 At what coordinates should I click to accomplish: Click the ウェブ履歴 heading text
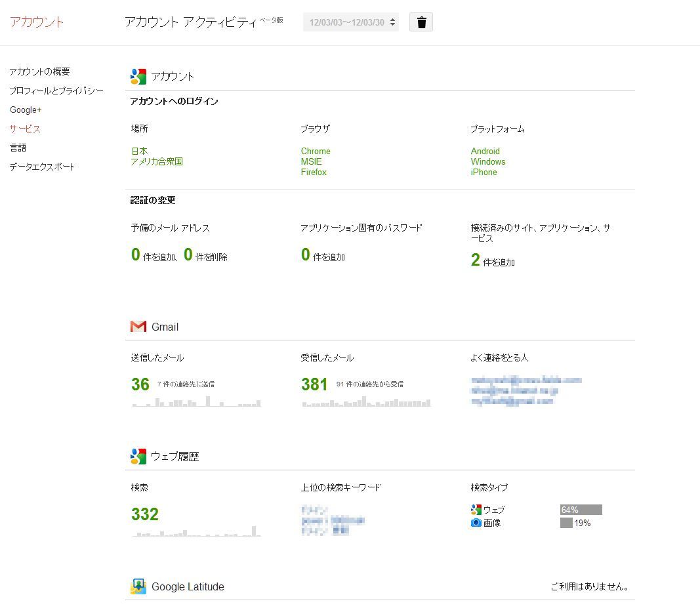[x=175, y=457]
